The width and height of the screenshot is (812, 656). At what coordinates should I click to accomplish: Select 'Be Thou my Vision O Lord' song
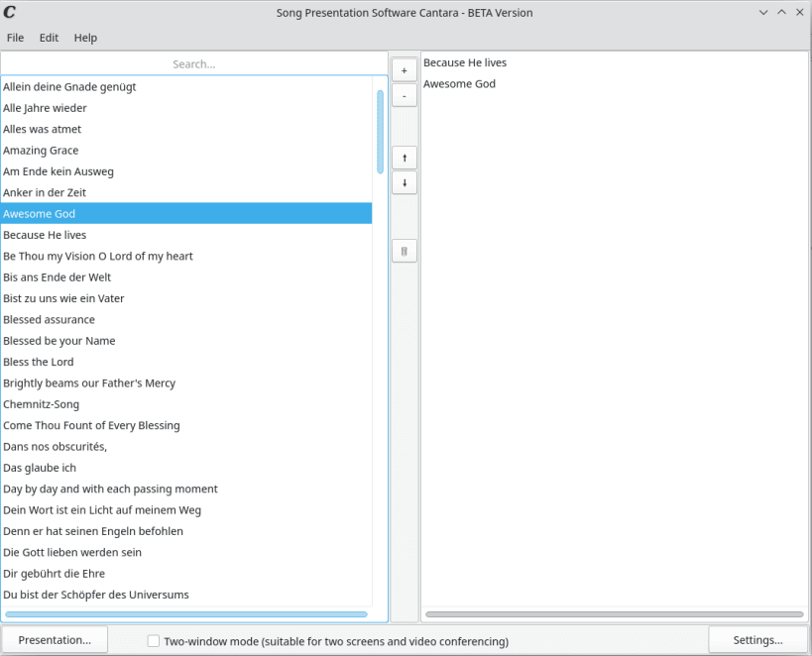[186, 257]
